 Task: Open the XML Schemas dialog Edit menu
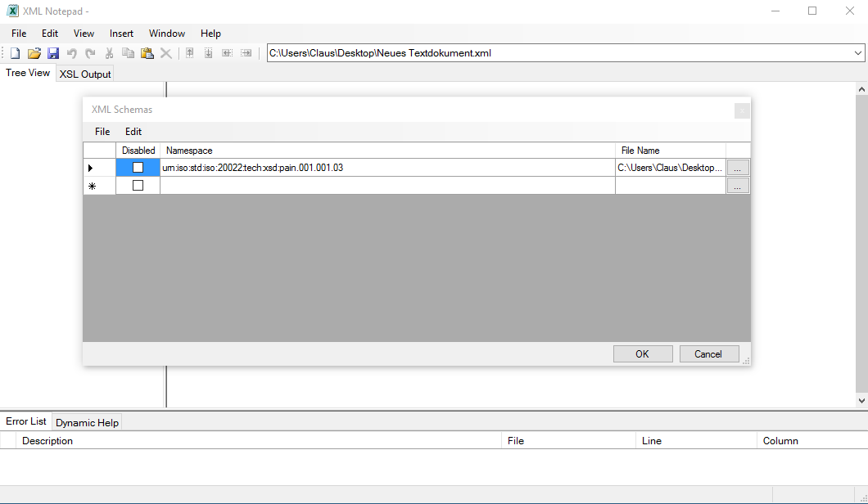coord(133,132)
